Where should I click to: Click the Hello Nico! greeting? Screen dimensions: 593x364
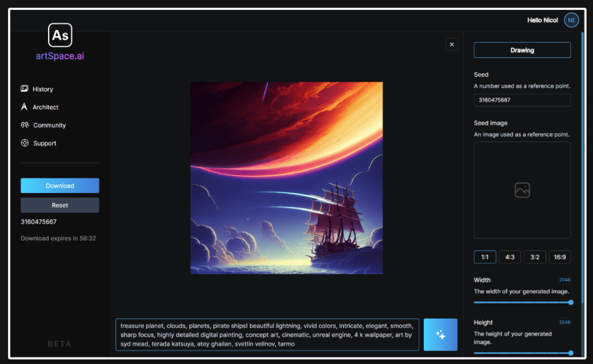click(x=542, y=21)
